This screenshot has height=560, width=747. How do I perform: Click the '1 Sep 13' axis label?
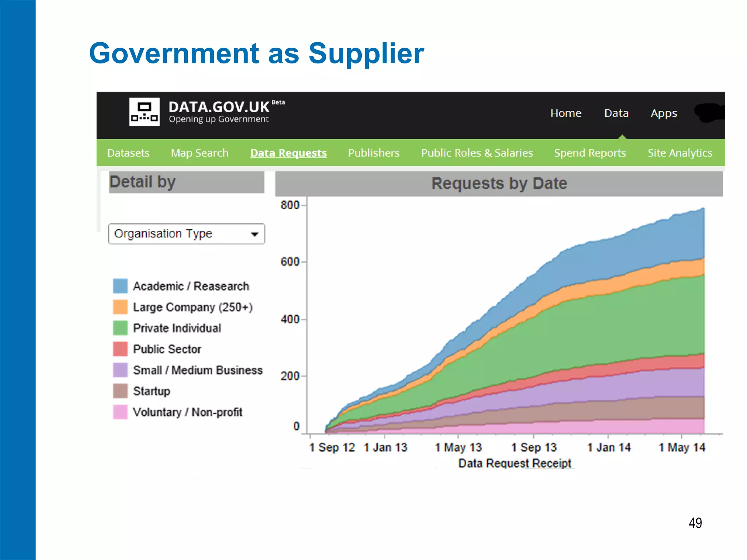tap(534, 447)
